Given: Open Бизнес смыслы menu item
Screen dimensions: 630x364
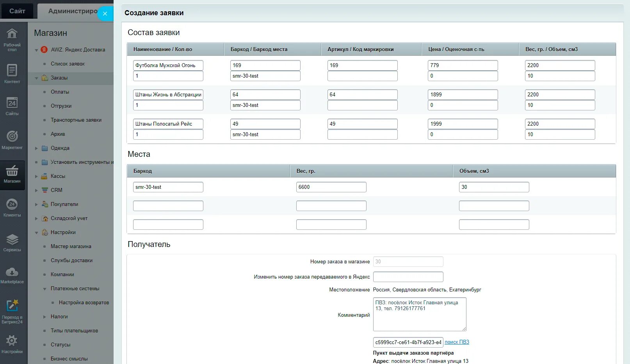Looking at the screenshot, I should click(x=69, y=359).
